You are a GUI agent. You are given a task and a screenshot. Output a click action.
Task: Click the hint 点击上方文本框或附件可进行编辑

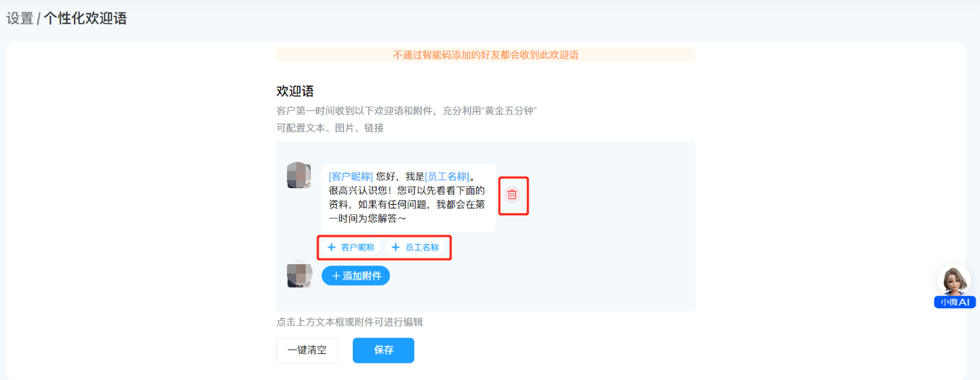pos(349,322)
